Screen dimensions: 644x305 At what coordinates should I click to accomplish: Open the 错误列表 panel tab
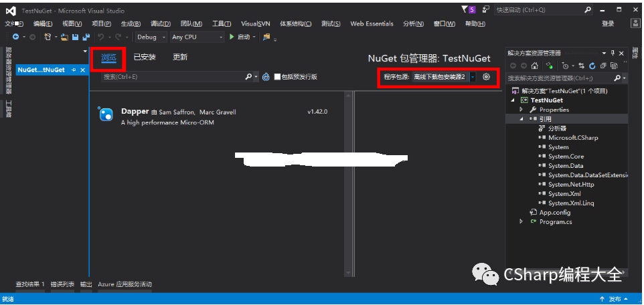(62, 284)
